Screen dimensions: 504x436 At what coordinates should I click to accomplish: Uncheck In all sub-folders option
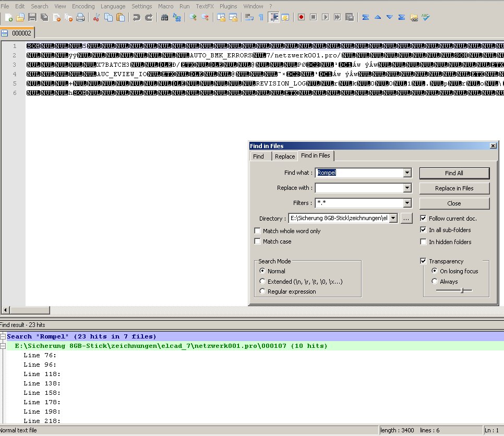tap(423, 229)
